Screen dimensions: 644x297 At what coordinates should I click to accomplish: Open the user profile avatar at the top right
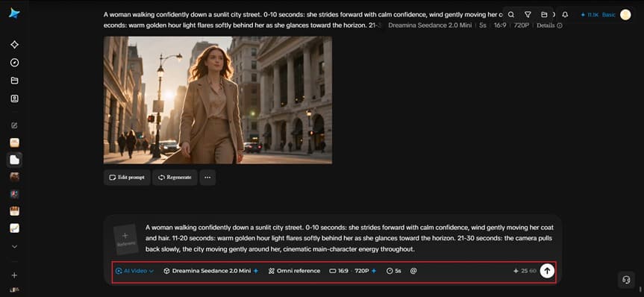tap(625, 15)
